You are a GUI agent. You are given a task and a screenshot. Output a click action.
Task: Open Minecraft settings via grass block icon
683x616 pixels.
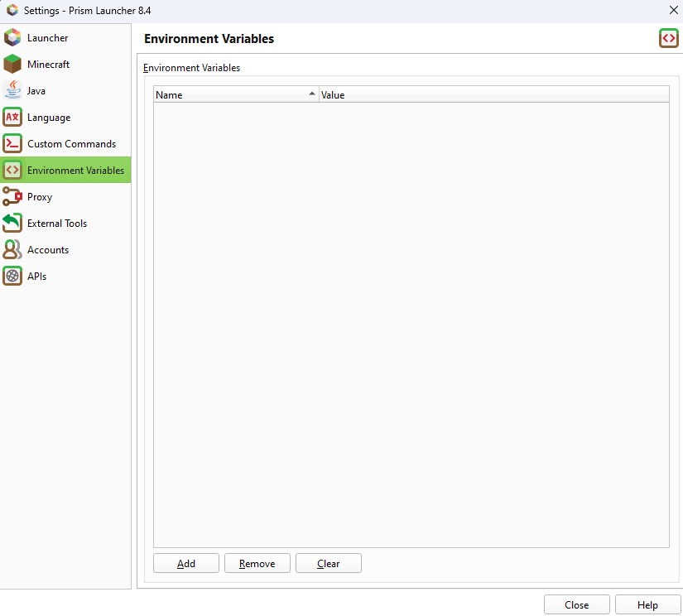tap(13, 64)
